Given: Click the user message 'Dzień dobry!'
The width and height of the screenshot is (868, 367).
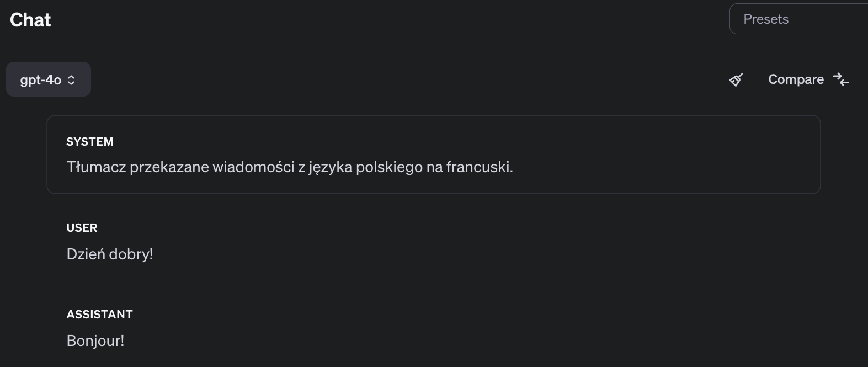Looking at the screenshot, I should 109,254.
